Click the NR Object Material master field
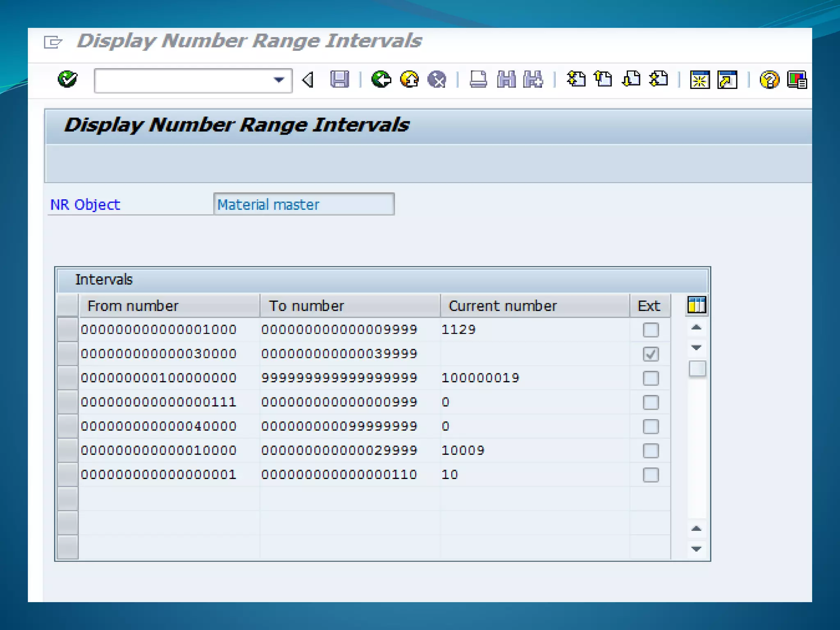The image size is (840, 630). pos(304,204)
